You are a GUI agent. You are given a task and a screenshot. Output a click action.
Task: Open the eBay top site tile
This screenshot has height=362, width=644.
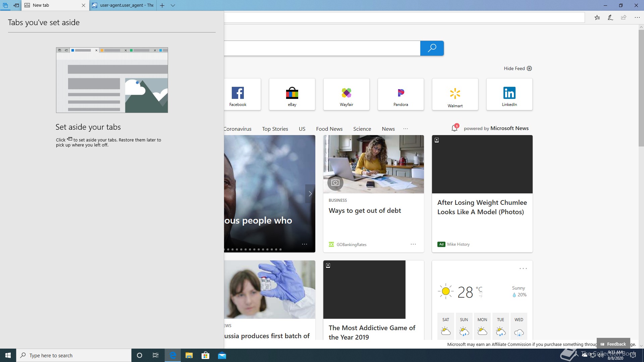coord(292,94)
